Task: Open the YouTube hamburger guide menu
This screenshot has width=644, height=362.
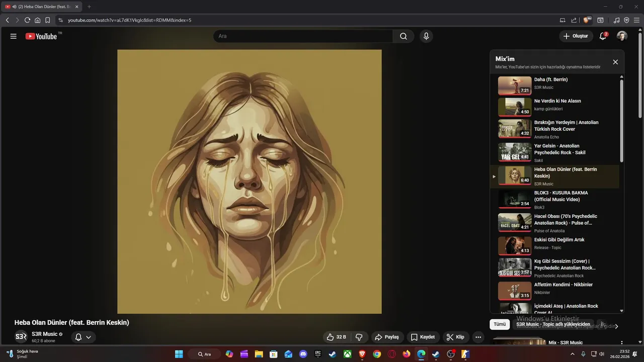Action: [x=14, y=36]
